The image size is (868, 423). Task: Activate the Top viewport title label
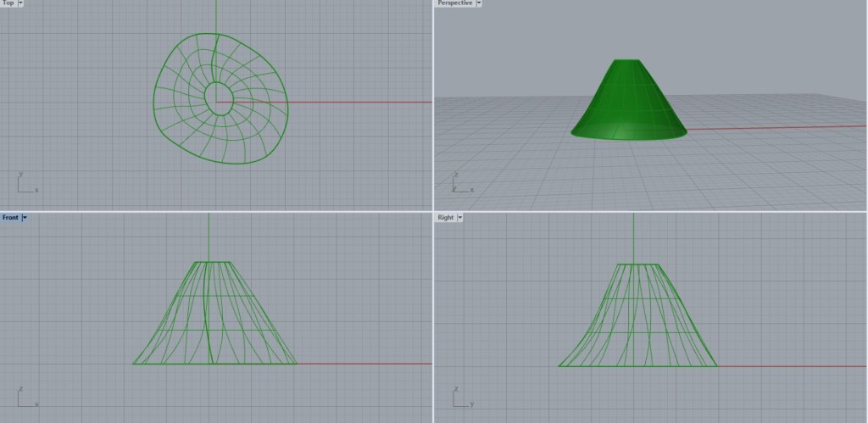coord(8,3)
